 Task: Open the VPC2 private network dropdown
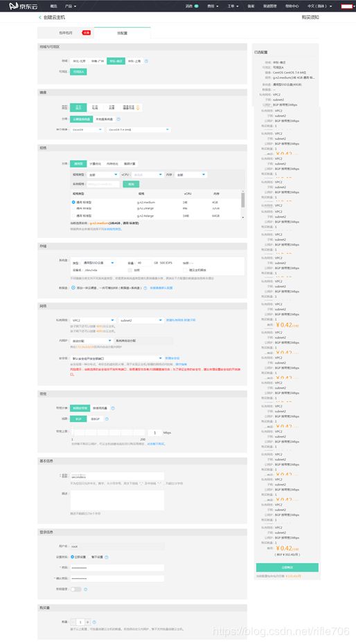click(93, 320)
